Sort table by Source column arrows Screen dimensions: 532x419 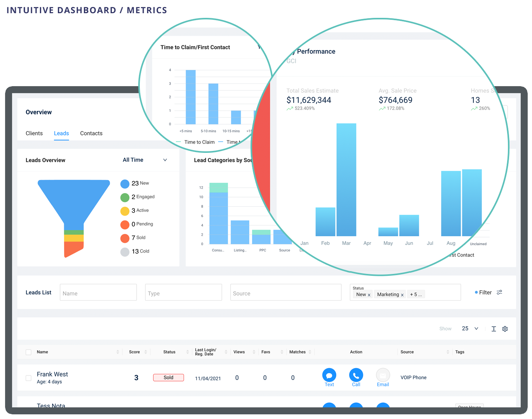point(448,352)
